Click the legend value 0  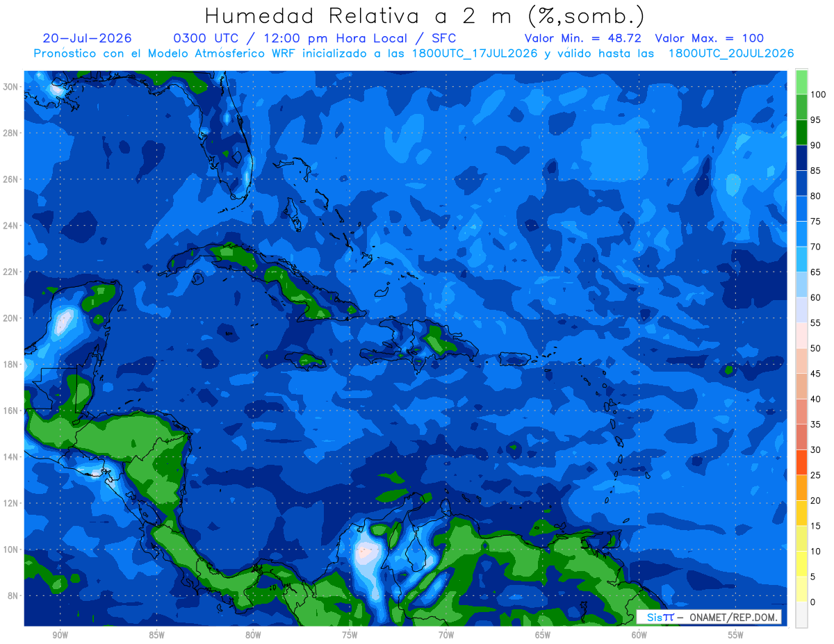click(812, 602)
